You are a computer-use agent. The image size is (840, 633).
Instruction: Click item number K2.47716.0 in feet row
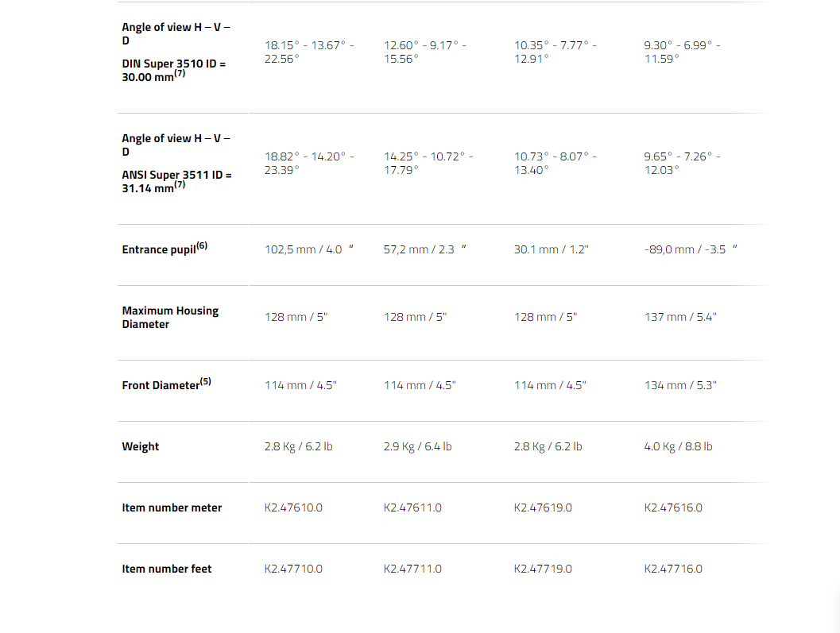(x=673, y=568)
